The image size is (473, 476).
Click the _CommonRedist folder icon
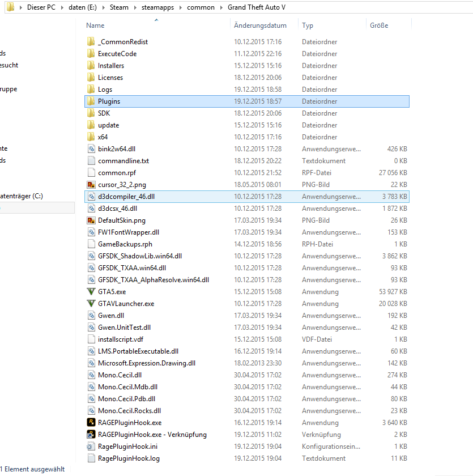[91, 41]
